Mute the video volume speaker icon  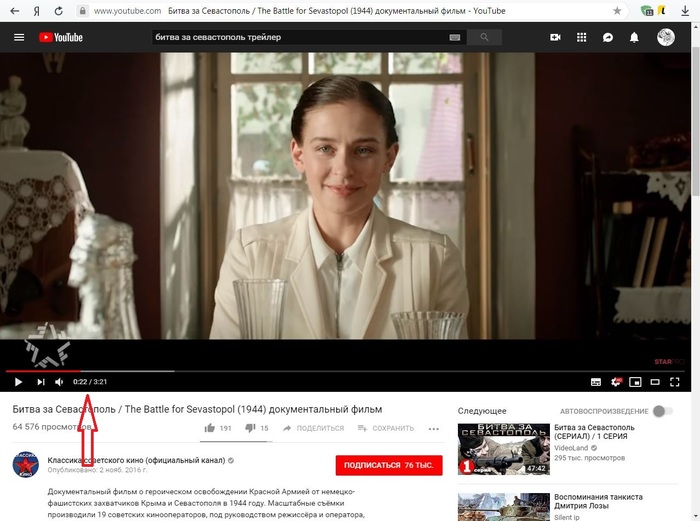(x=59, y=381)
